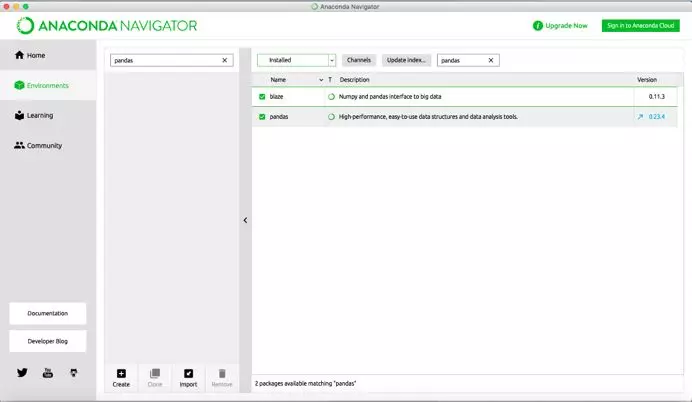
Task: Click the Version column header
Action: tap(647, 80)
